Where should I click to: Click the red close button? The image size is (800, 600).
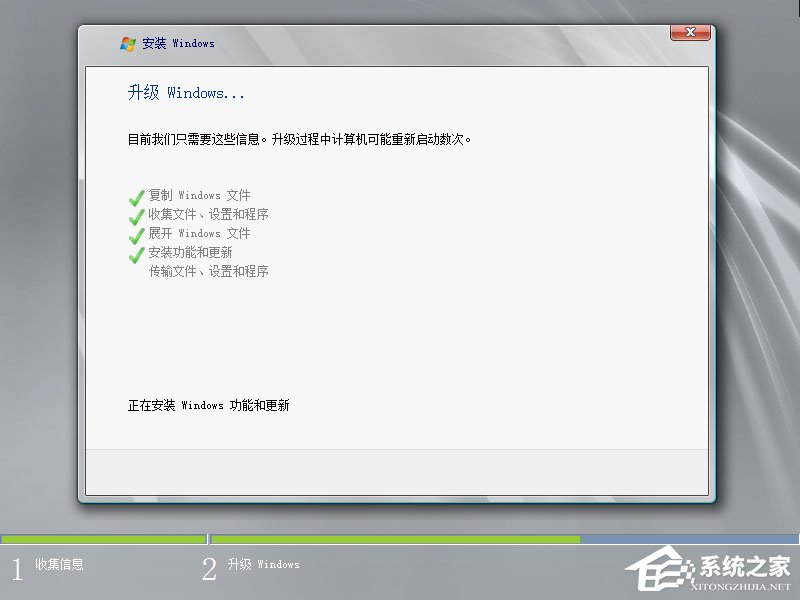pyautogui.click(x=689, y=31)
